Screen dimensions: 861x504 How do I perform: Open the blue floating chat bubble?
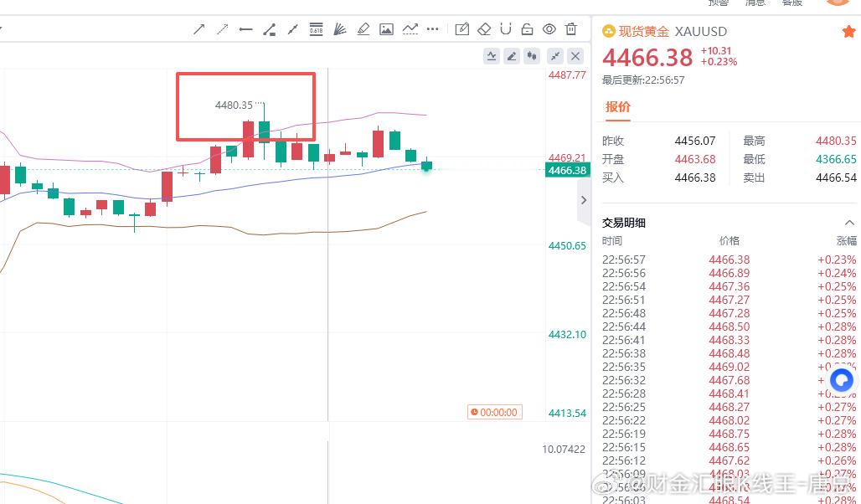[842, 380]
